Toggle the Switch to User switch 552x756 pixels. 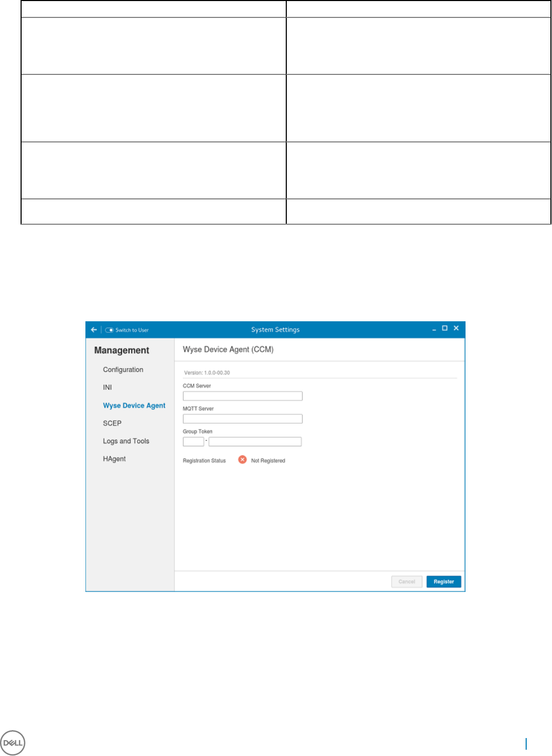109,330
